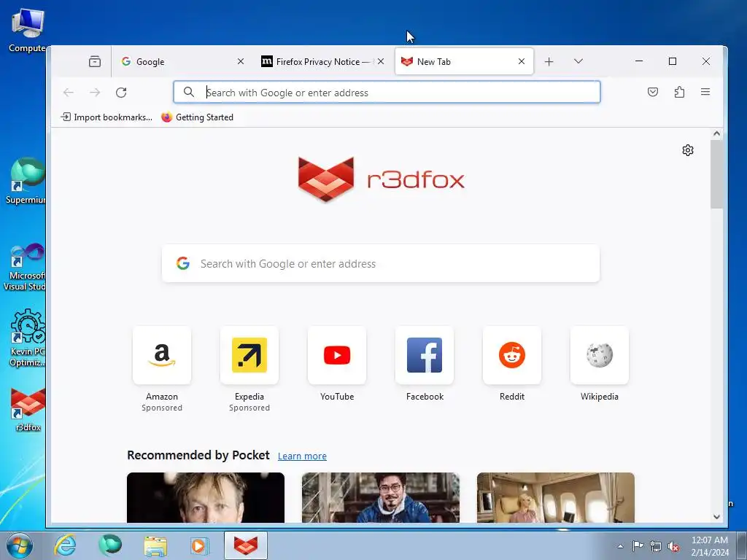Open the Pocket story with man in glasses

pyautogui.click(x=381, y=497)
